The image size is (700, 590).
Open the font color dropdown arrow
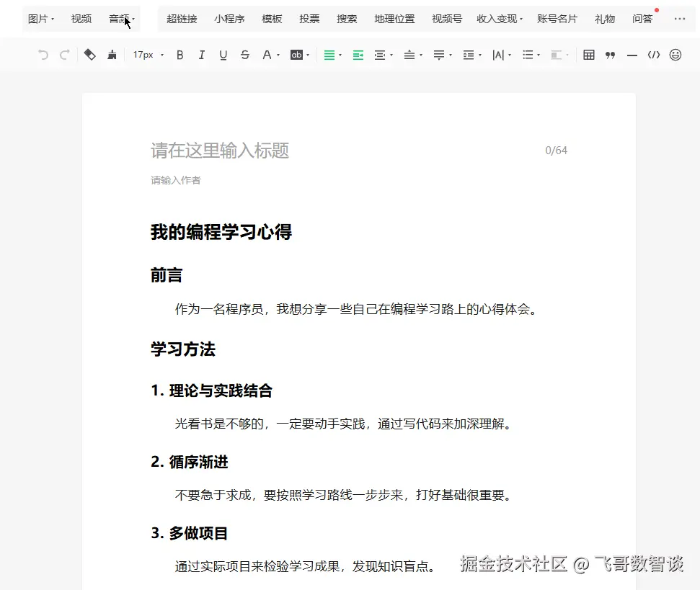(x=278, y=55)
